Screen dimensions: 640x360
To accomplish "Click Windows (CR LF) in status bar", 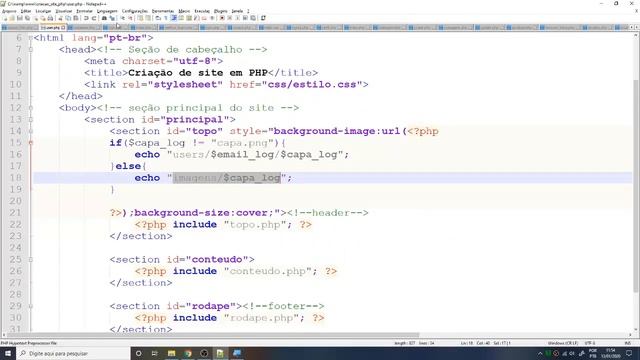I will pos(563,343).
